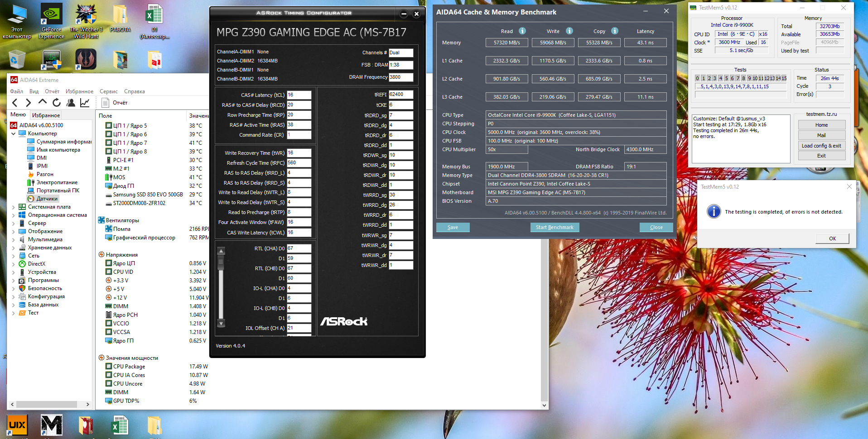Open the Справка menu
Image resolution: width=868 pixels, height=439 pixels.
click(135, 91)
